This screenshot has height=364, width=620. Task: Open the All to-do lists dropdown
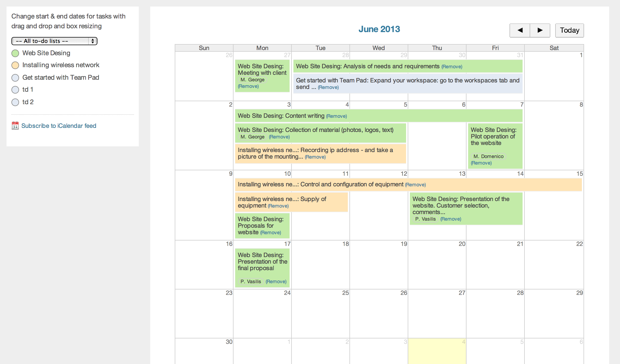(x=54, y=41)
